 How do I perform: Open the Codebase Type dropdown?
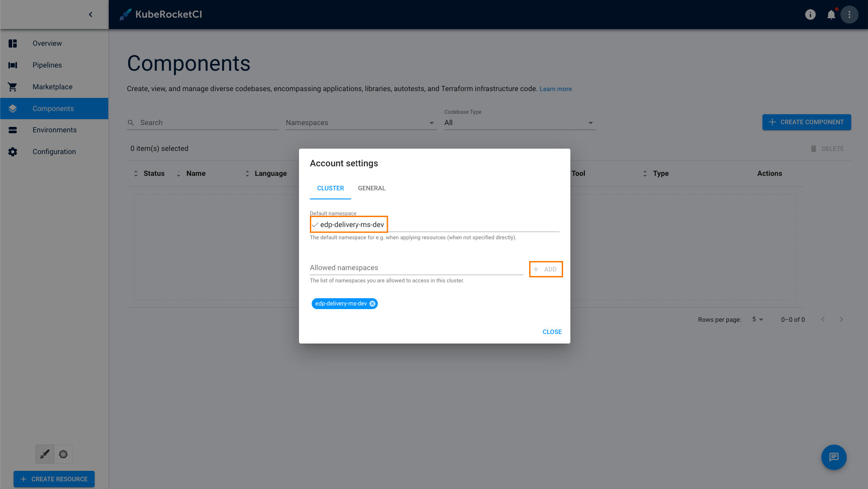tap(590, 123)
